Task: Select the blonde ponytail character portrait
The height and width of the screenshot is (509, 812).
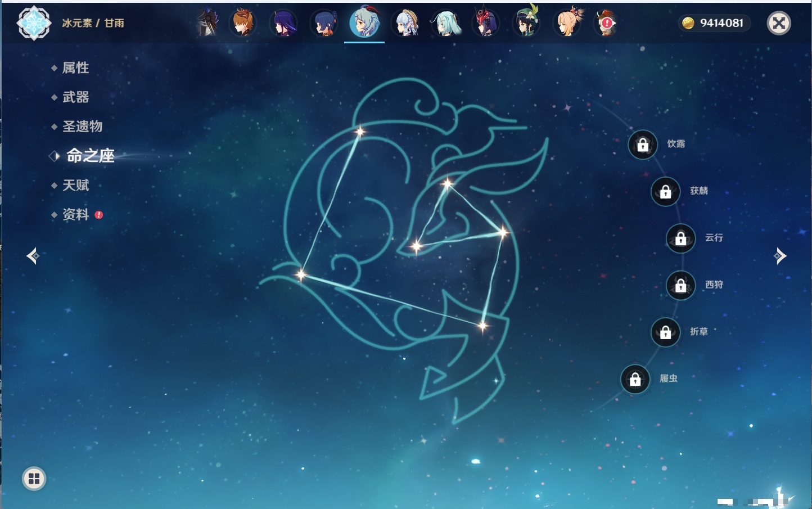Action: coord(568,23)
